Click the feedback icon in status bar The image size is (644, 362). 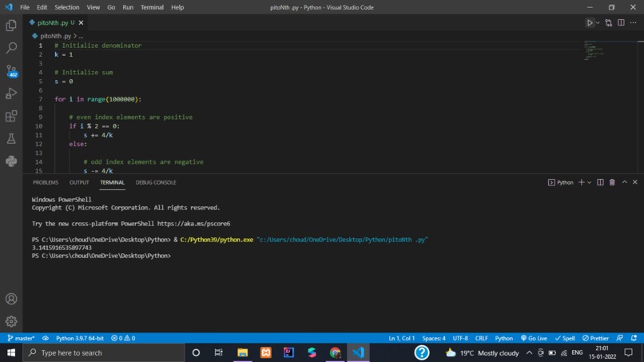coord(619,338)
